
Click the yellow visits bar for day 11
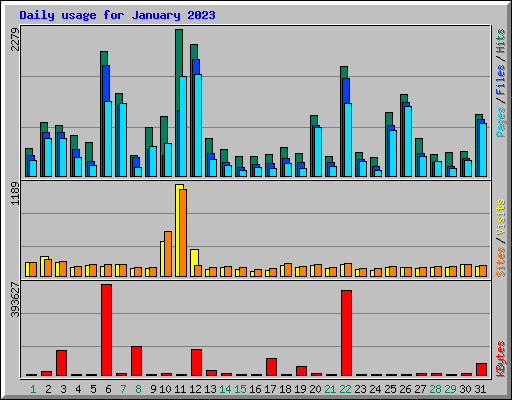[x=178, y=230]
